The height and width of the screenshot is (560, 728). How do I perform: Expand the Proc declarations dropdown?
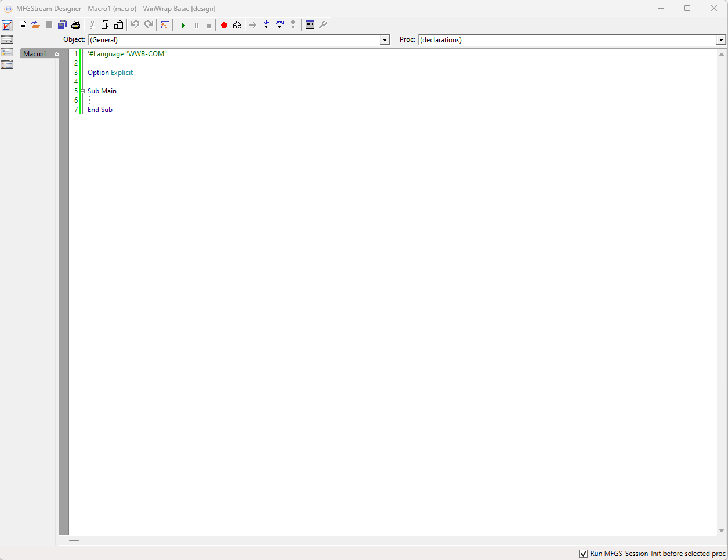tap(721, 40)
